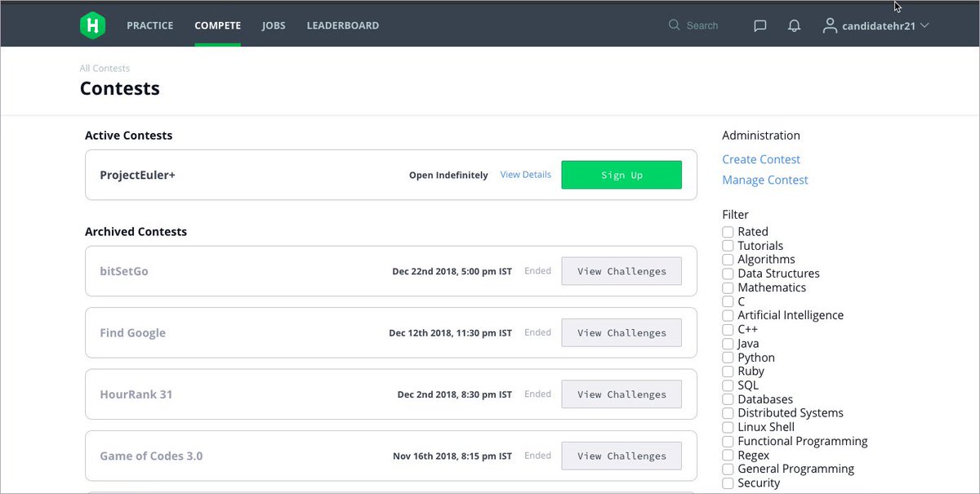
Task: Open the Create Contest link
Action: (x=761, y=159)
